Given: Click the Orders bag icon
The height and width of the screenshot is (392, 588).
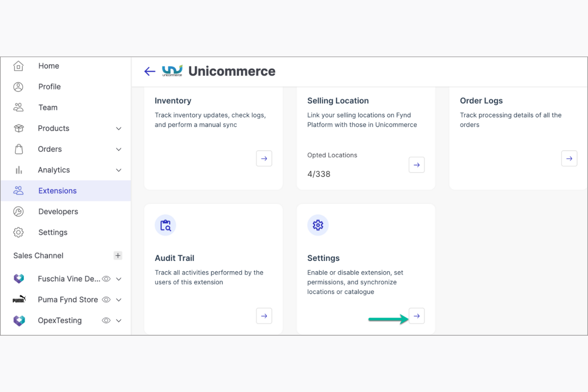Looking at the screenshot, I should (x=19, y=149).
